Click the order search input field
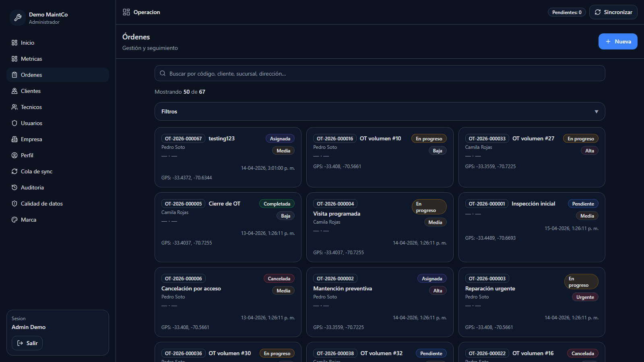This screenshot has height=362, width=644. pyautogui.click(x=380, y=74)
